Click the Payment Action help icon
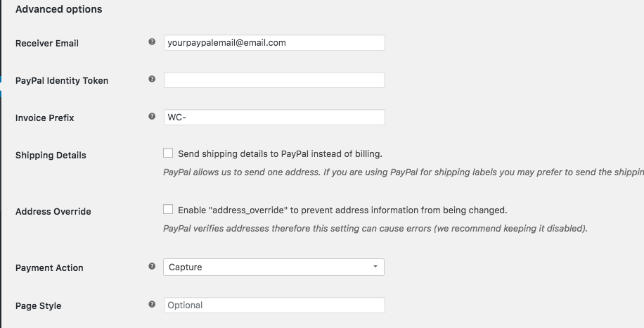The width and height of the screenshot is (644, 328). [152, 266]
